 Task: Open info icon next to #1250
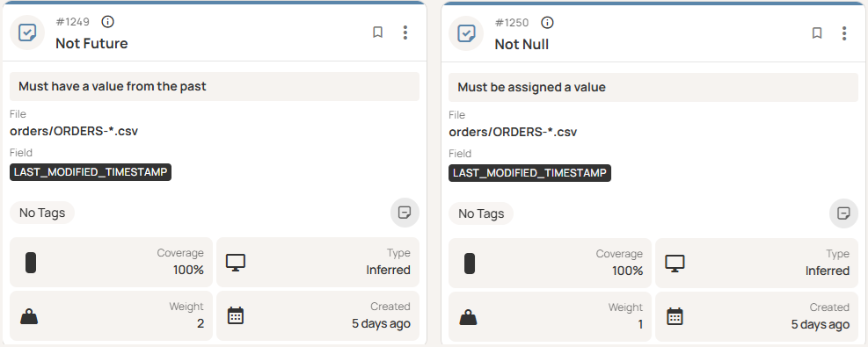[547, 22]
